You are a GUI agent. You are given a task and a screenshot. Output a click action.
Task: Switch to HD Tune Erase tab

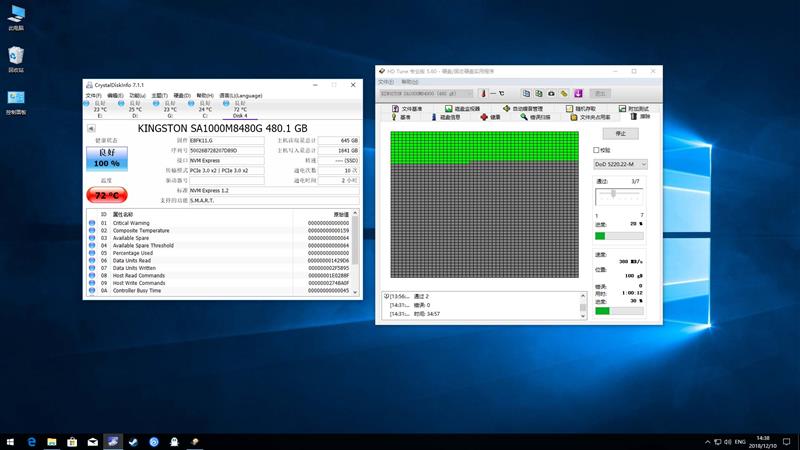[641, 117]
